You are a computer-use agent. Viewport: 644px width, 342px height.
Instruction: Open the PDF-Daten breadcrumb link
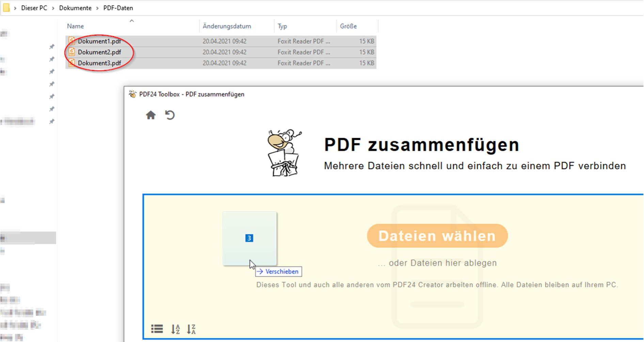point(118,8)
